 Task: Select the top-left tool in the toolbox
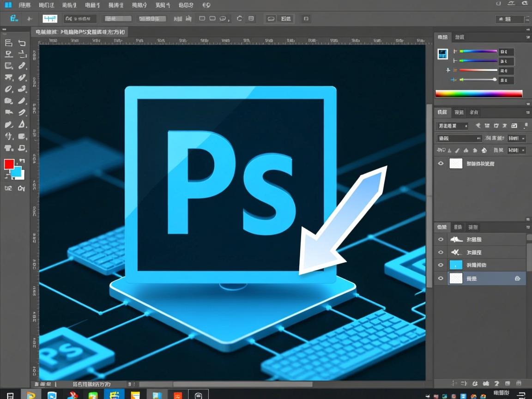coord(8,43)
